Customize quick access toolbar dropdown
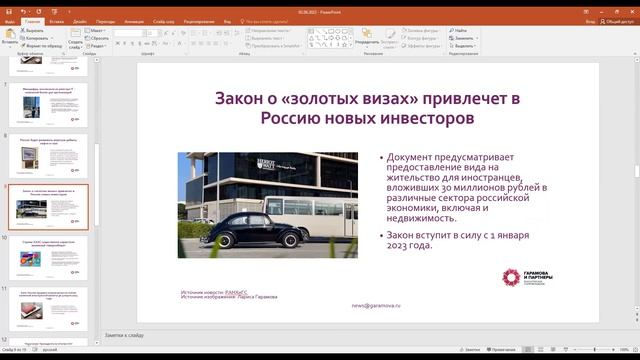Screen dimensions: 640x360 [69, 12]
